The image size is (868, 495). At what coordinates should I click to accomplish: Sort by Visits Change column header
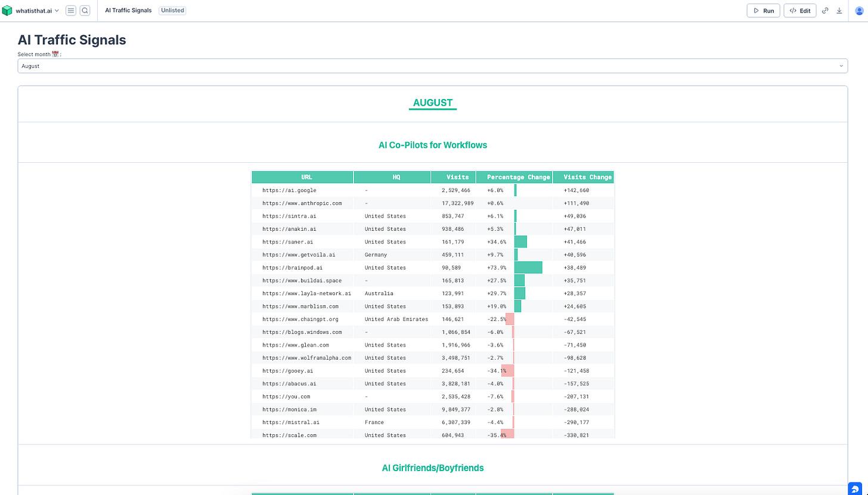pyautogui.click(x=583, y=177)
